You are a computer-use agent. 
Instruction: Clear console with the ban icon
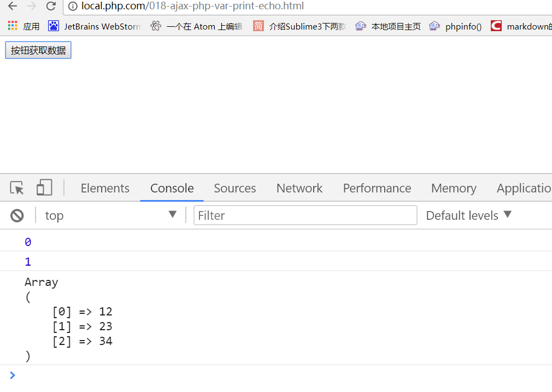tap(17, 215)
